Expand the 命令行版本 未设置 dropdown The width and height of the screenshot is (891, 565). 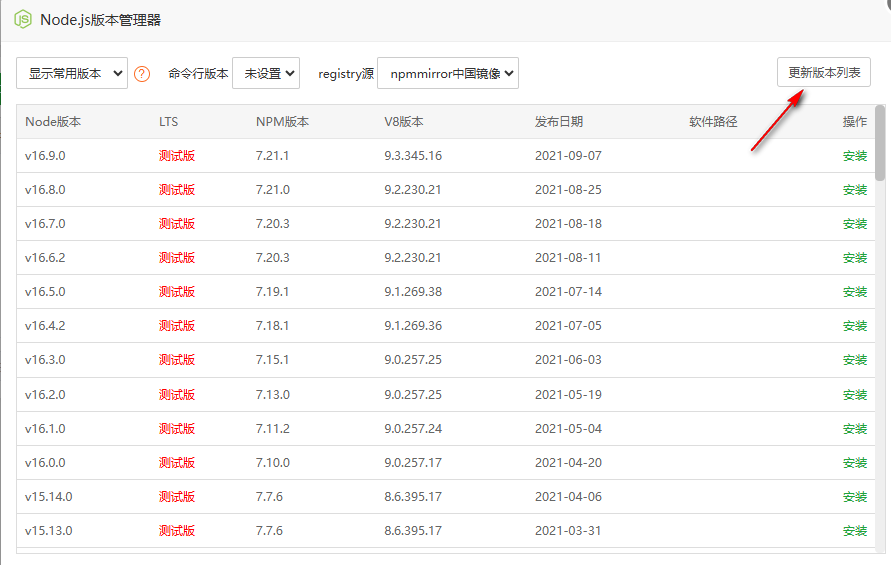pyautogui.click(x=266, y=73)
